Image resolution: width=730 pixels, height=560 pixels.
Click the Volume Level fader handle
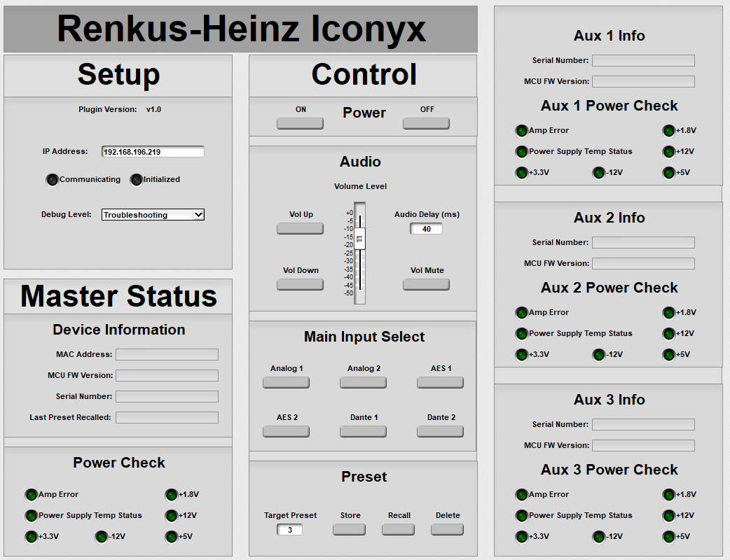click(359, 239)
